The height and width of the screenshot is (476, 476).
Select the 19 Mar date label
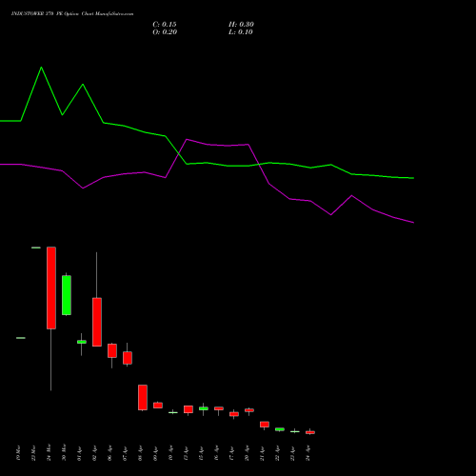19,453
